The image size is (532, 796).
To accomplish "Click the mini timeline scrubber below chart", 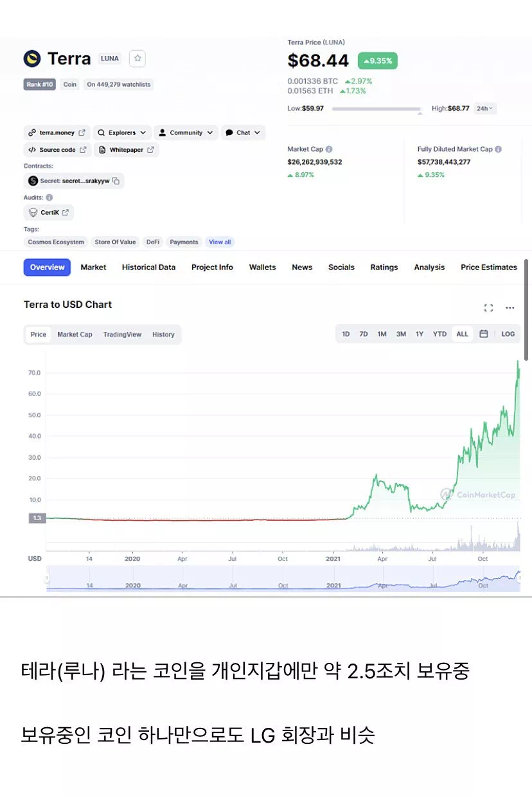I will point(283,577).
